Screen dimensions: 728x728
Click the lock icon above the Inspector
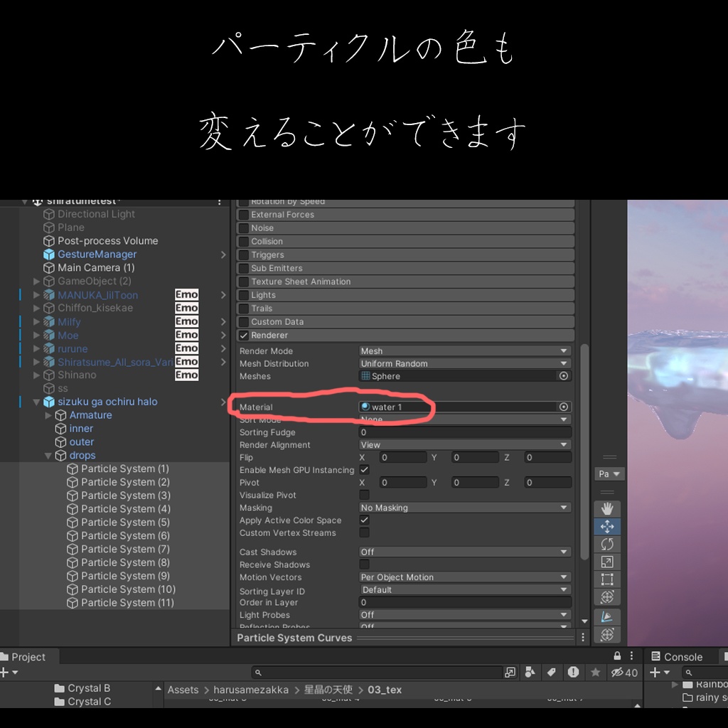click(x=617, y=655)
